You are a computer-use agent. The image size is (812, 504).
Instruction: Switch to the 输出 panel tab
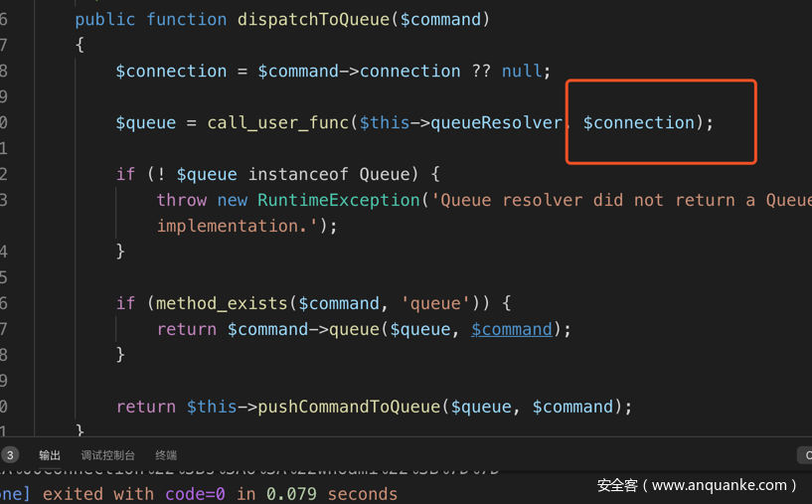click(50, 455)
